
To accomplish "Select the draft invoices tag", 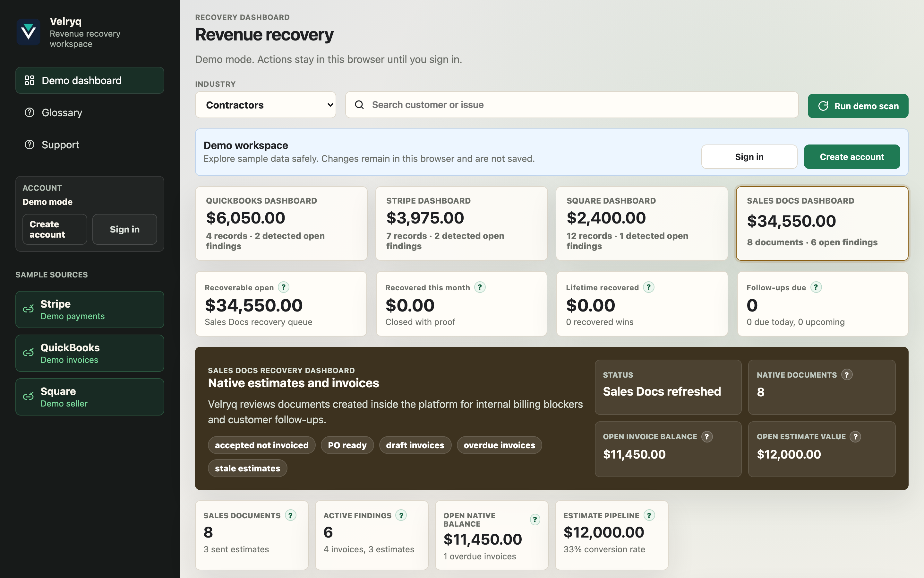I will [x=415, y=445].
